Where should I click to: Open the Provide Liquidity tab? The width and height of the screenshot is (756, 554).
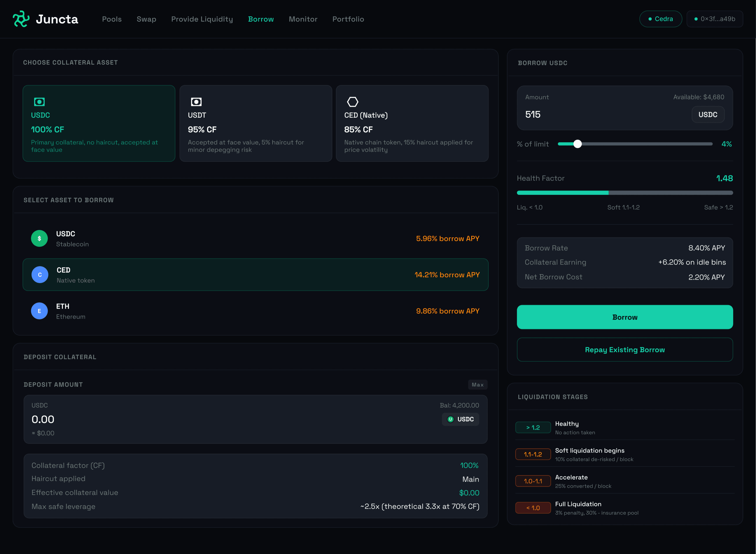pos(202,19)
